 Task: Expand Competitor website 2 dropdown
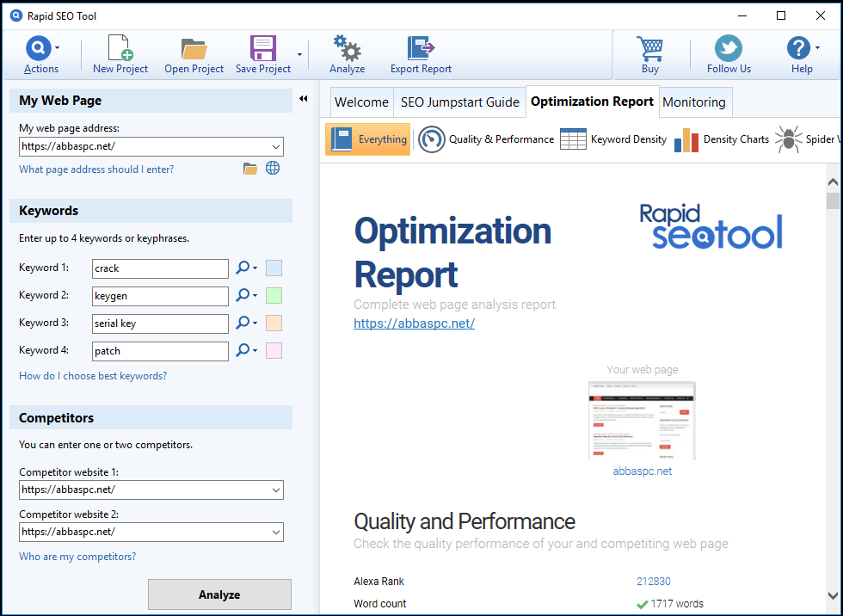[x=276, y=533]
